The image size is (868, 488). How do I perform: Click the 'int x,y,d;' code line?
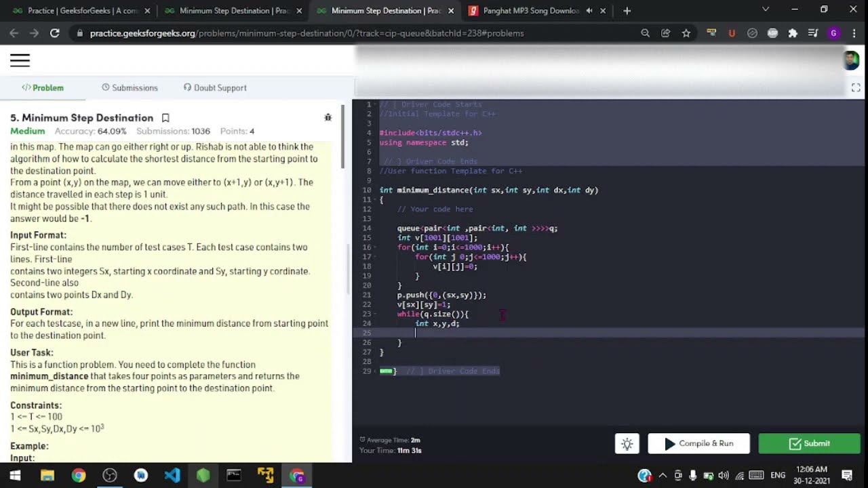click(x=437, y=323)
